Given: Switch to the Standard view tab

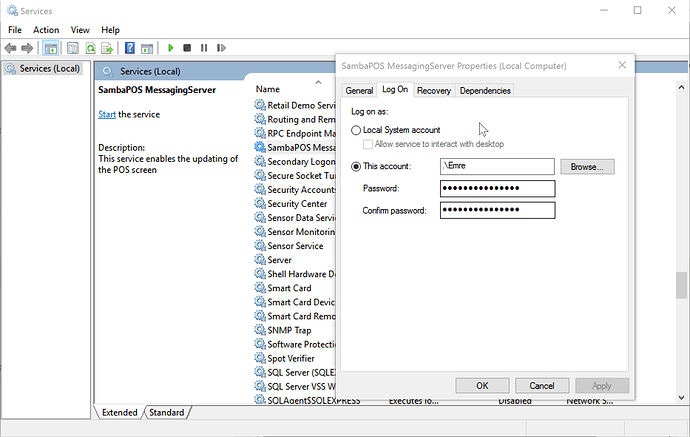Looking at the screenshot, I should [x=166, y=412].
